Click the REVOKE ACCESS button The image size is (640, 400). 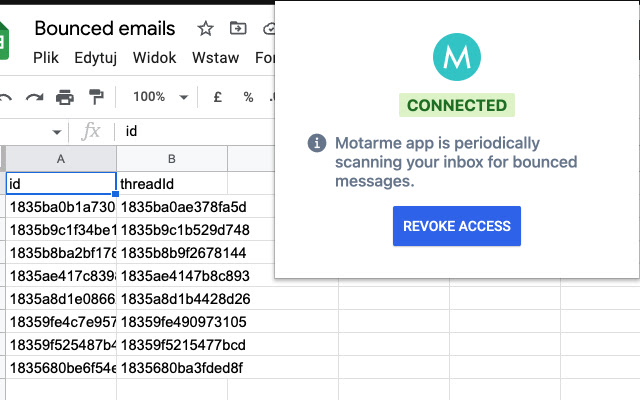click(x=457, y=226)
